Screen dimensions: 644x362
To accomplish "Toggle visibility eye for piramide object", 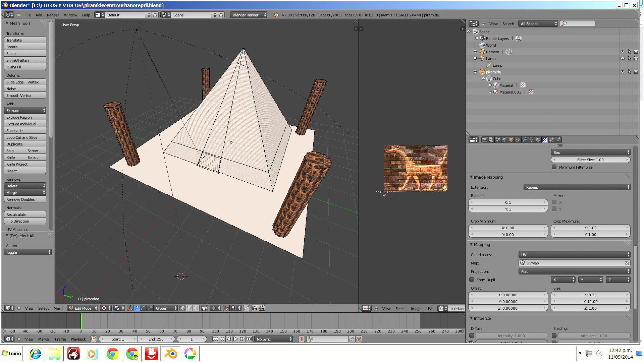I will (623, 72).
